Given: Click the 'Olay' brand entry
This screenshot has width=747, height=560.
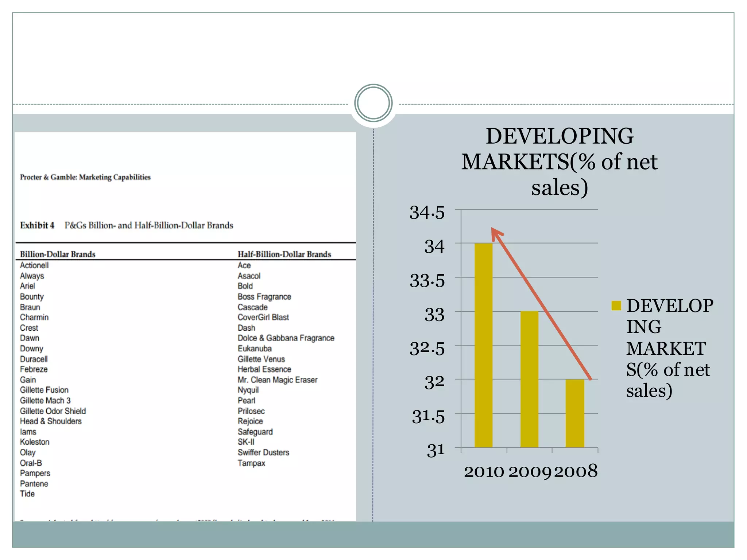Looking at the screenshot, I should click(28, 452).
